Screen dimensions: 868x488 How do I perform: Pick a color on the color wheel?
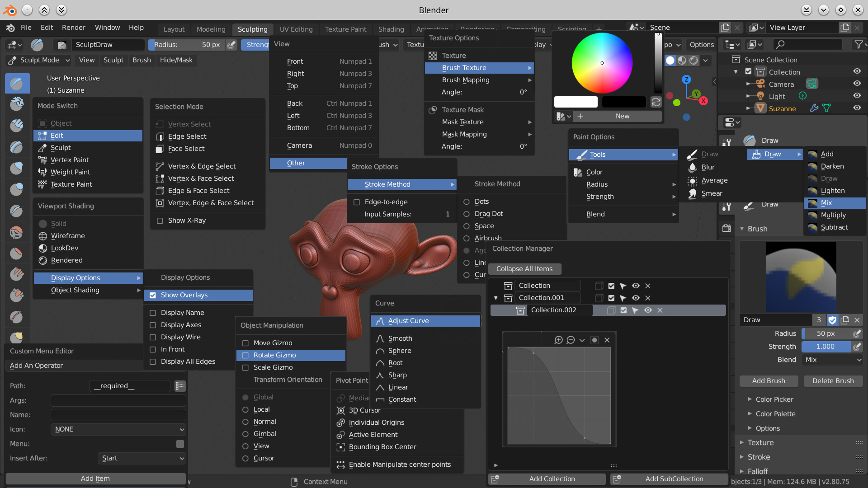pos(602,63)
